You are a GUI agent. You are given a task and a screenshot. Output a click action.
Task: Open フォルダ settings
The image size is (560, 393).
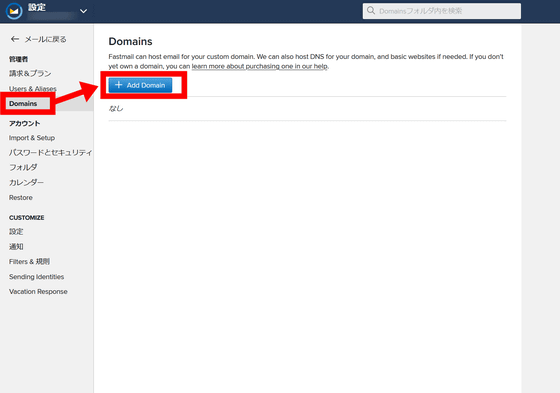tap(23, 167)
